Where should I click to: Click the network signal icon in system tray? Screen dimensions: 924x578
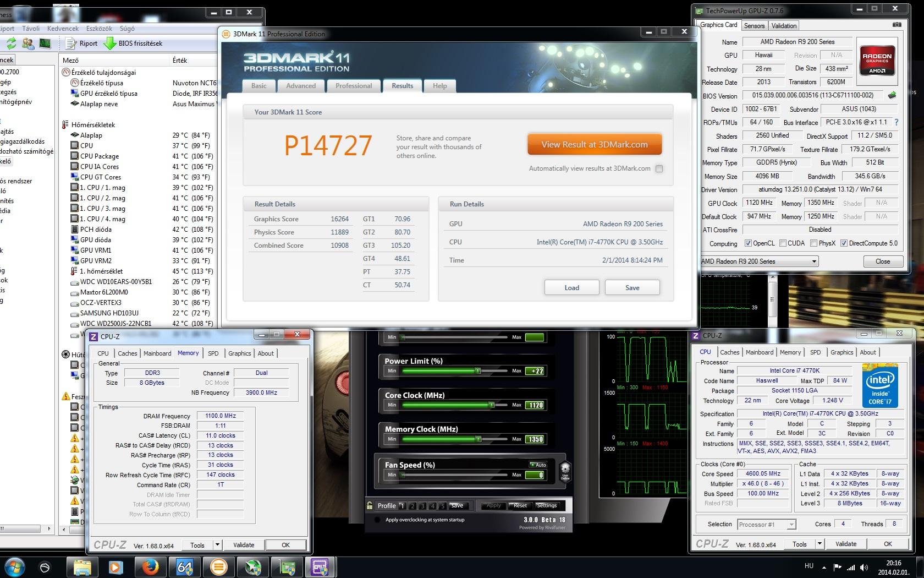(x=851, y=568)
